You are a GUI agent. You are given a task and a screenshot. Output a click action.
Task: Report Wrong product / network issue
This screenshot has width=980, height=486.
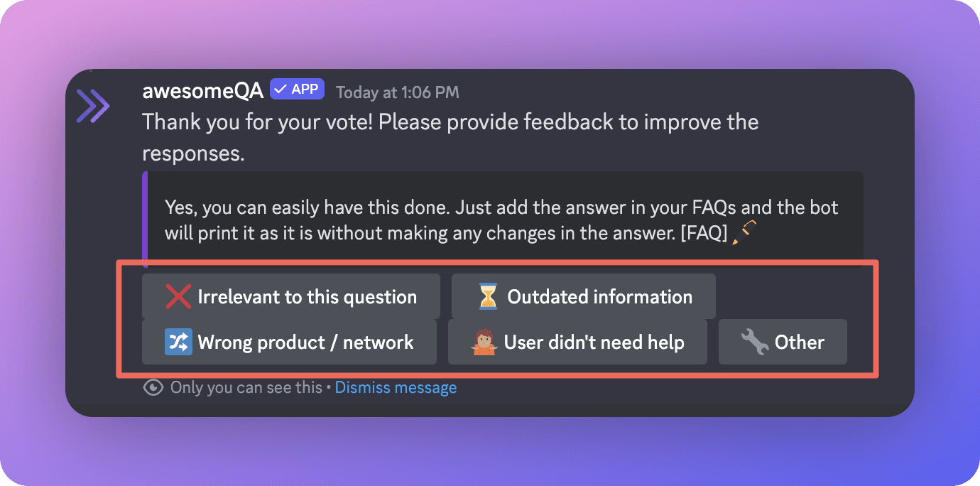[x=289, y=342]
